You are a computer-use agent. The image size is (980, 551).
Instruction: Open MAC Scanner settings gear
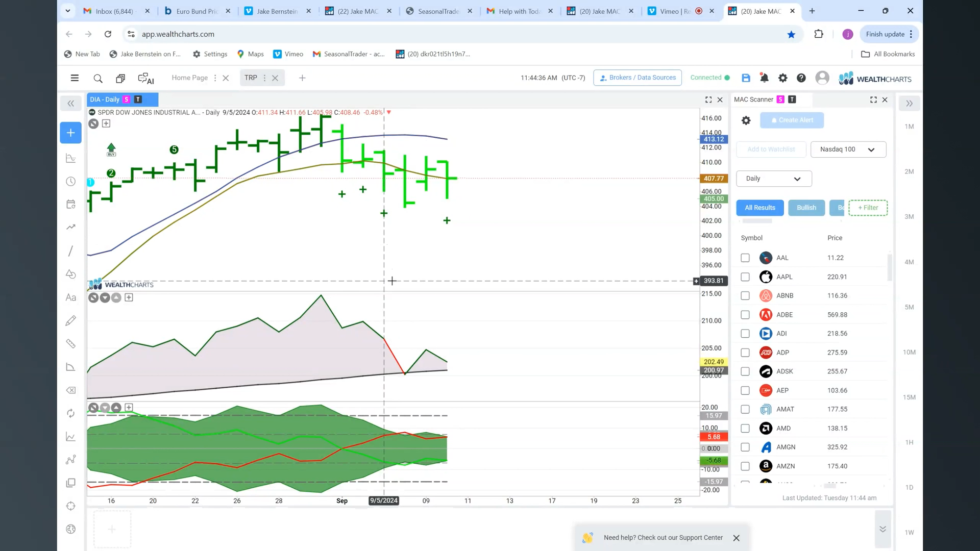pyautogui.click(x=746, y=120)
